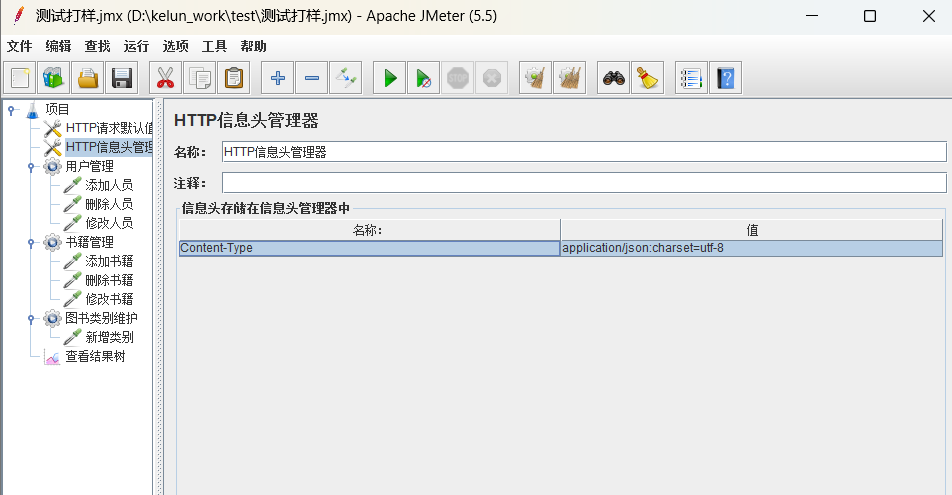Collapse the 项目 root node toggle
This screenshot has width=952, height=495.
(11, 110)
